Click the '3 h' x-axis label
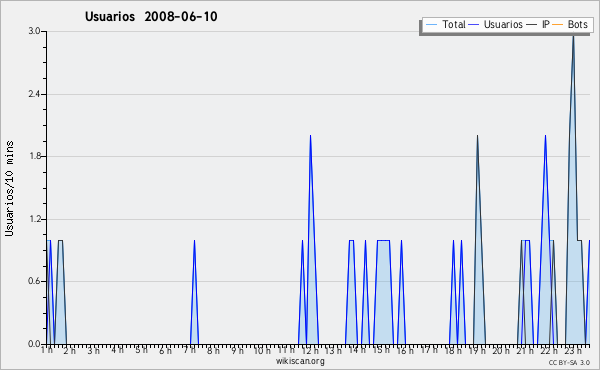Screen dimensions: 600x370 click(93, 350)
